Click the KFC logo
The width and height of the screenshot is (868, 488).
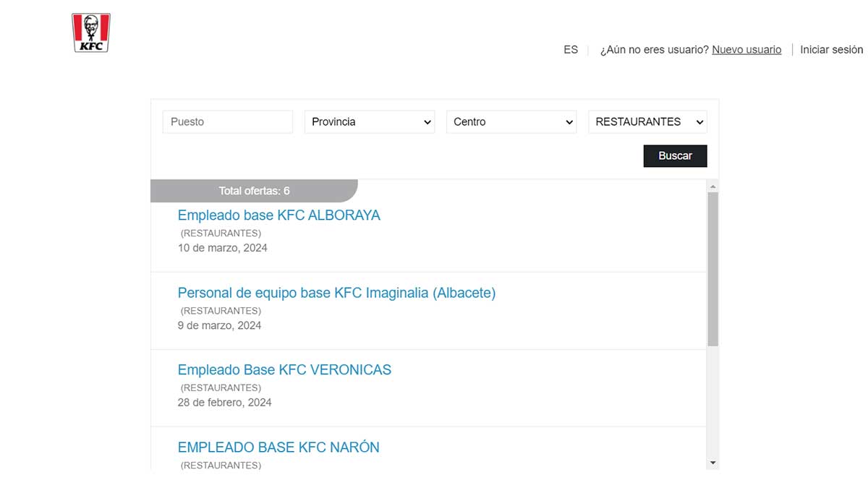coord(90,33)
